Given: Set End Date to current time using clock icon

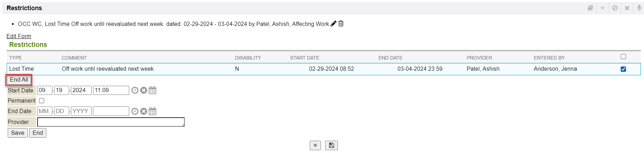Looking at the screenshot, I should [135, 111].
